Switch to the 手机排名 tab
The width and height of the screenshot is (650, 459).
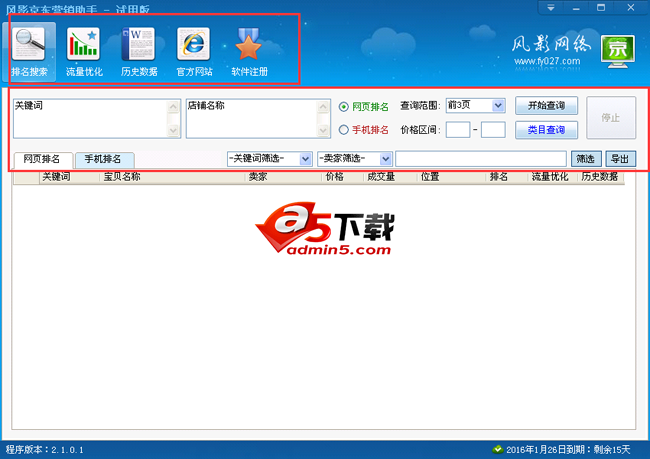pos(104,159)
